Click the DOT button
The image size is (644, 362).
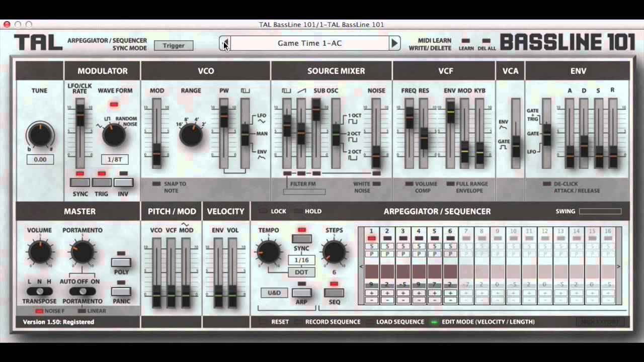pos(302,273)
